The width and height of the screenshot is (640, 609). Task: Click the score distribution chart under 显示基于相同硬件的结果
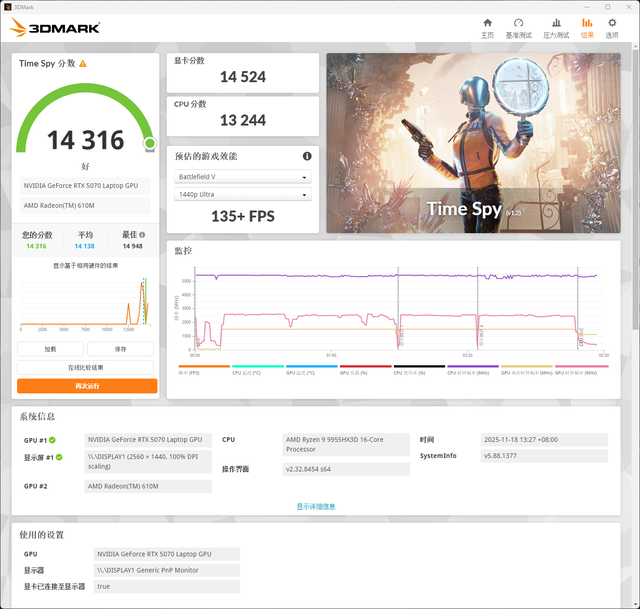[85, 302]
